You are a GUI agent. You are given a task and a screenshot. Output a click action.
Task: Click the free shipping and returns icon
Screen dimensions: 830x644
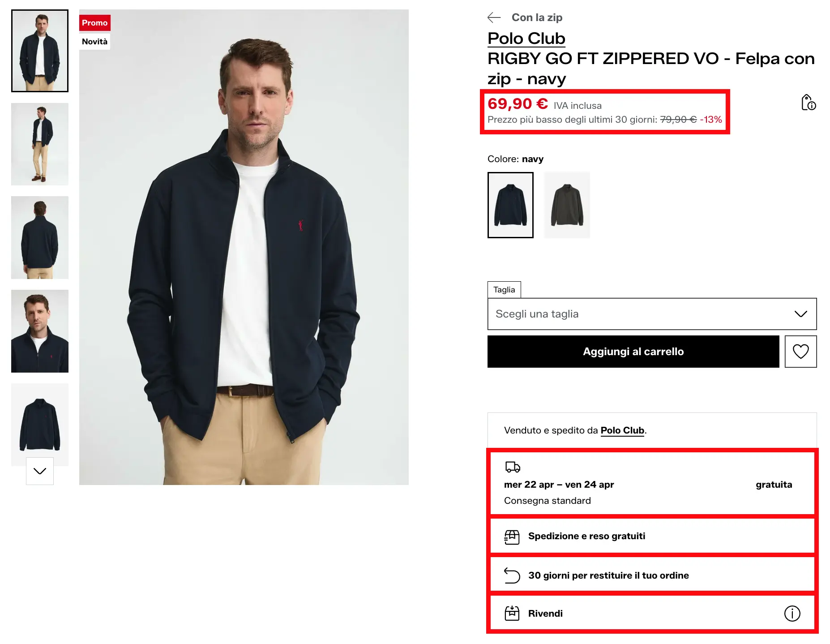512,537
